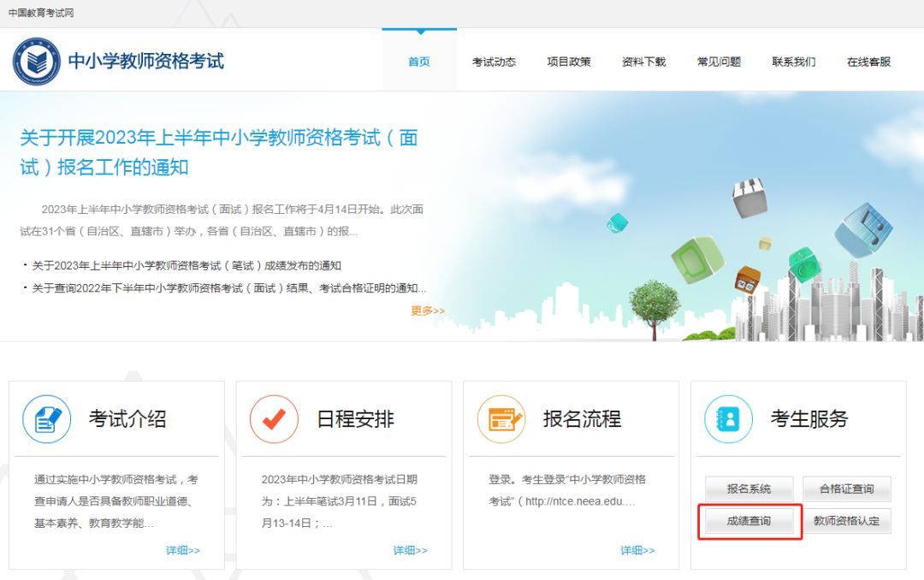The width and height of the screenshot is (924, 580).
Task: Click the 报名系统 button
Action: point(749,488)
